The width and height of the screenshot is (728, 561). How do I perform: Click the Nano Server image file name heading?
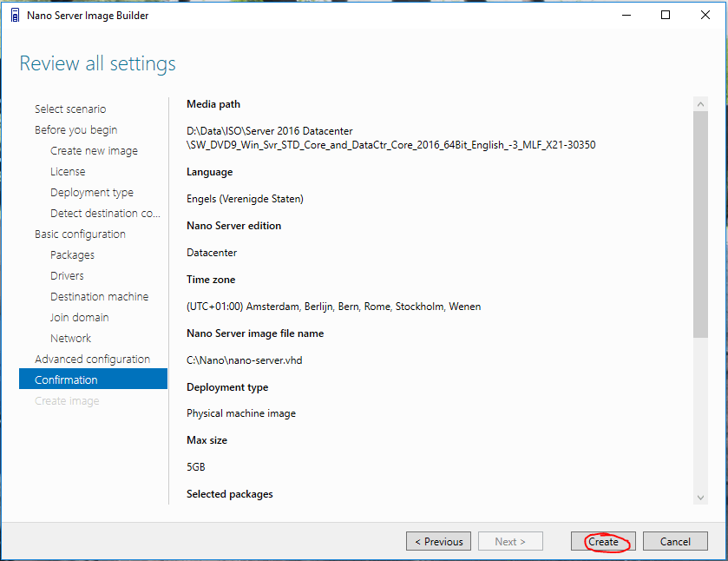click(255, 333)
